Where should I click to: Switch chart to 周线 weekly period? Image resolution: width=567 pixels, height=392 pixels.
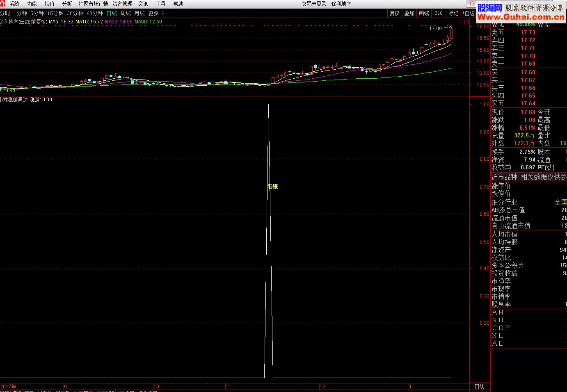126,14
